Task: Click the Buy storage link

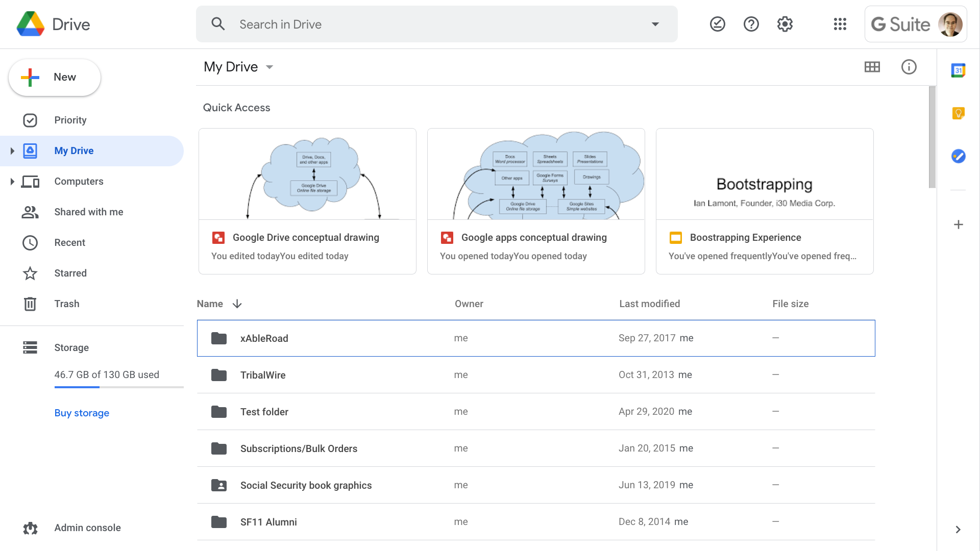Action: click(x=82, y=412)
